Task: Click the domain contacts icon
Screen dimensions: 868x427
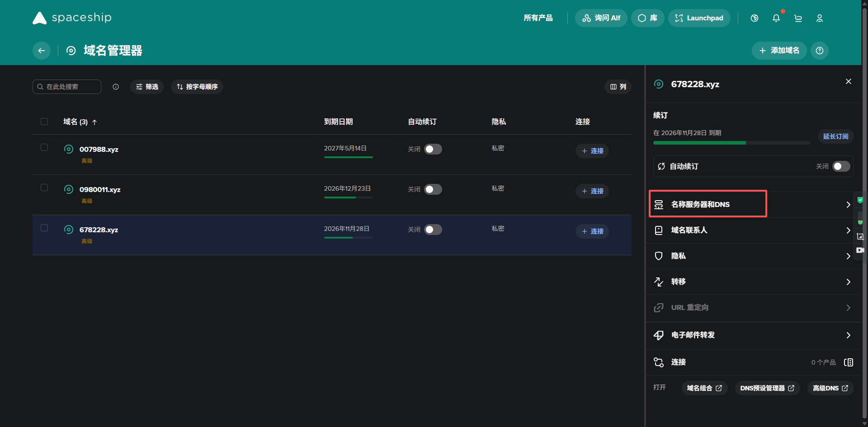Action: pyautogui.click(x=659, y=230)
